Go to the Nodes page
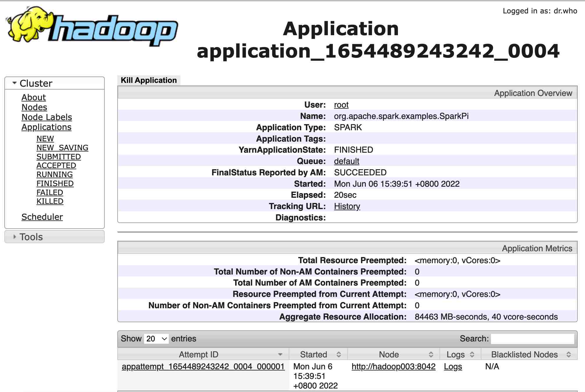This screenshot has width=585, height=392. coord(34,107)
